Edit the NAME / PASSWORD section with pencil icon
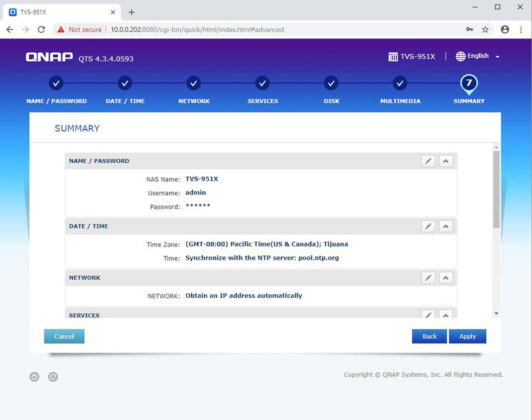The width and height of the screenshot is (532, 420). pyautogui.click(x=428, y=161)
